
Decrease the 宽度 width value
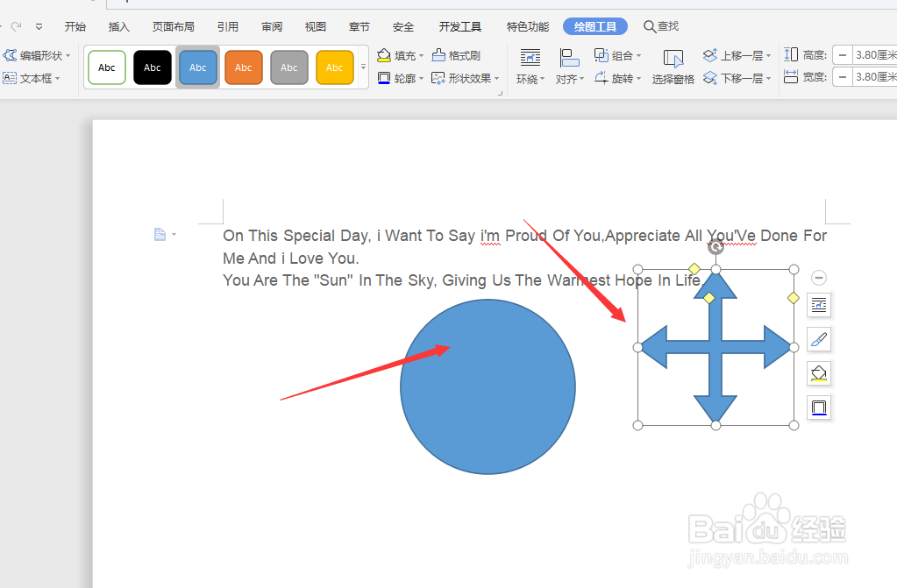[843, 76]
